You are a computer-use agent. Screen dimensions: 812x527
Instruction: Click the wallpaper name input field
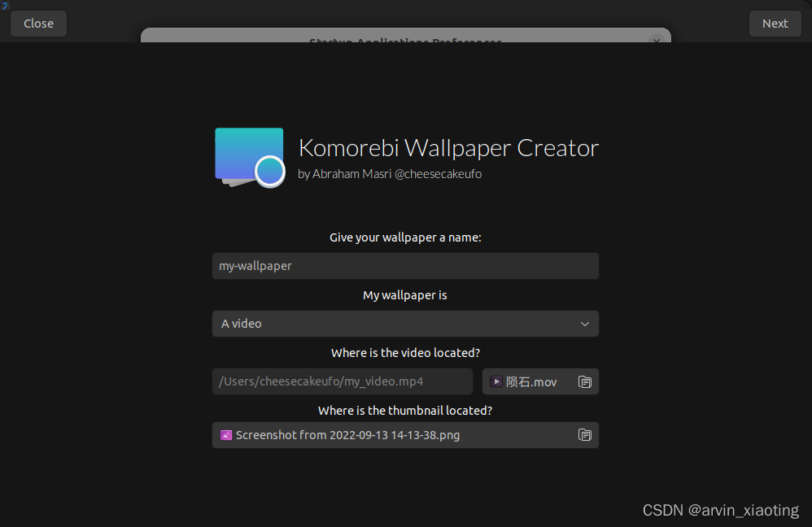click(x=405, y=266)
